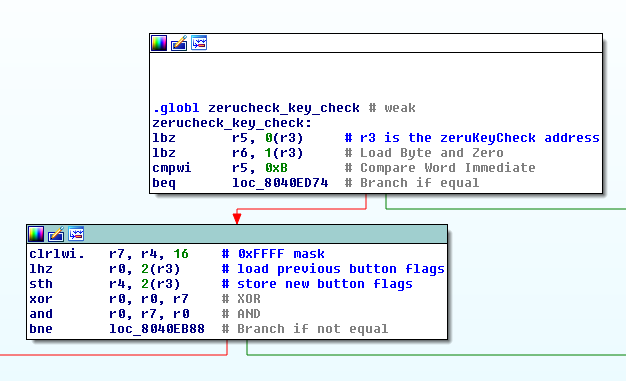Click the edit pencil icon in the clrlwi node
Viewport: 626px width, 381px height.
56,234
